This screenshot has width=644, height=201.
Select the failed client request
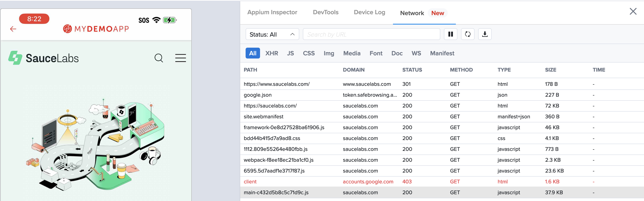pyautogui.click(x=442, y=181)
